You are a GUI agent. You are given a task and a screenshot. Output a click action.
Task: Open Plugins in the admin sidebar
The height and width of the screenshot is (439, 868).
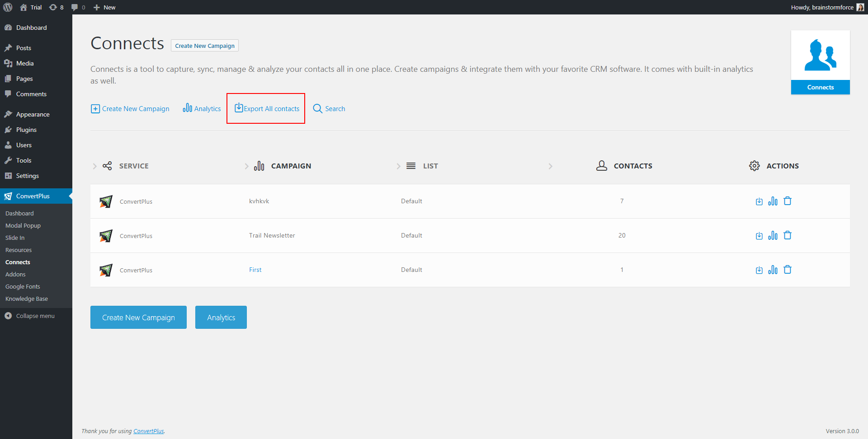click(26, 130)
